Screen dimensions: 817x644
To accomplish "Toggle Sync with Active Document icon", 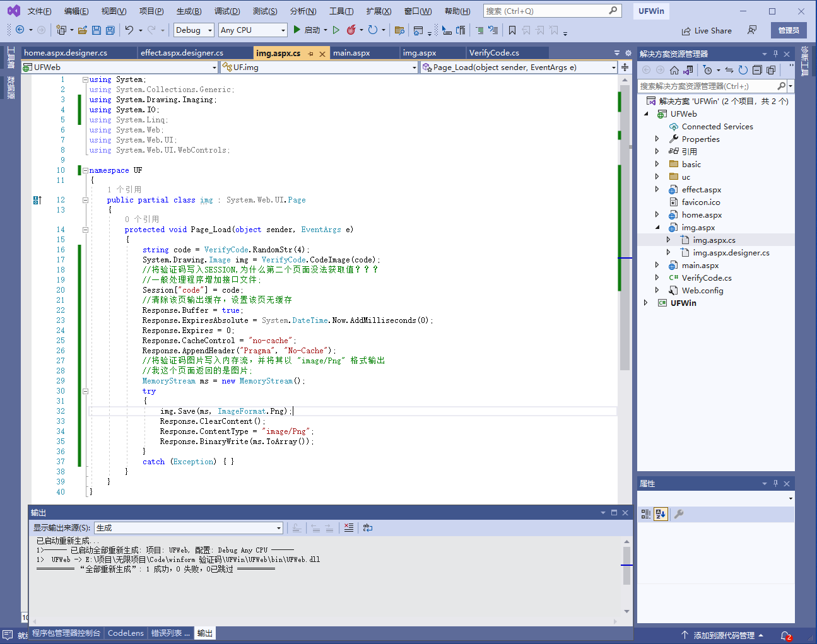I will click(729, 70).
